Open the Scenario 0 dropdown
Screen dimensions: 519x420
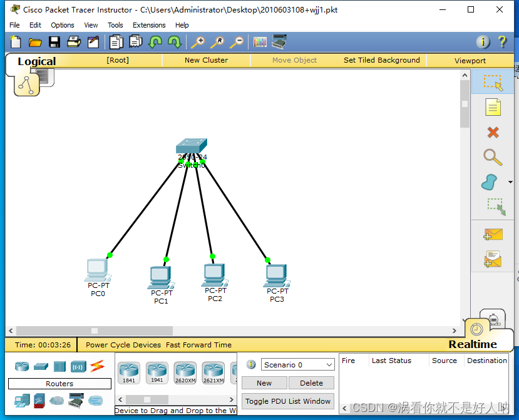297,364
